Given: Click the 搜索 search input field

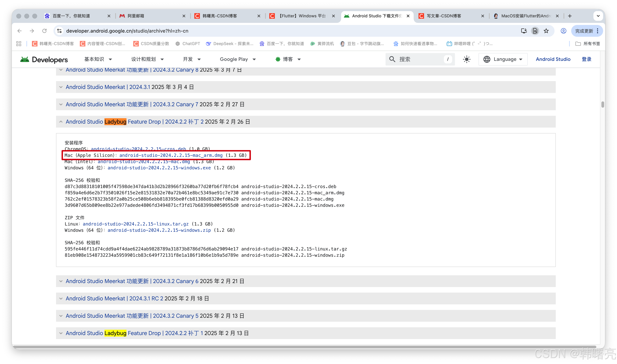Looking at the screenshot, I should tap(420, 59).
